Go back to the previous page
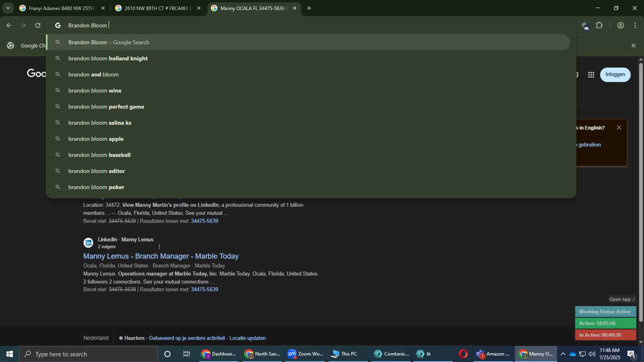The width and height of the screenshot is (644, 362). tap(9, 25)
